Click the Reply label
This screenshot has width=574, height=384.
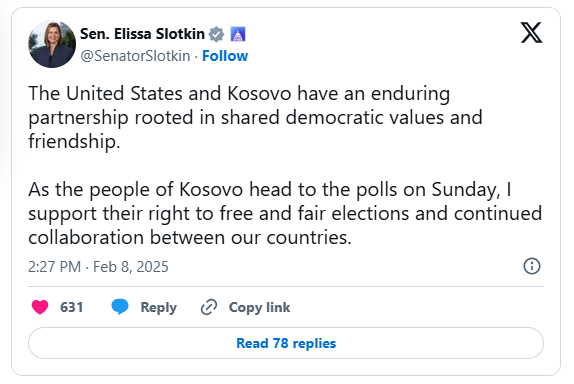click(x=159, y=307)
